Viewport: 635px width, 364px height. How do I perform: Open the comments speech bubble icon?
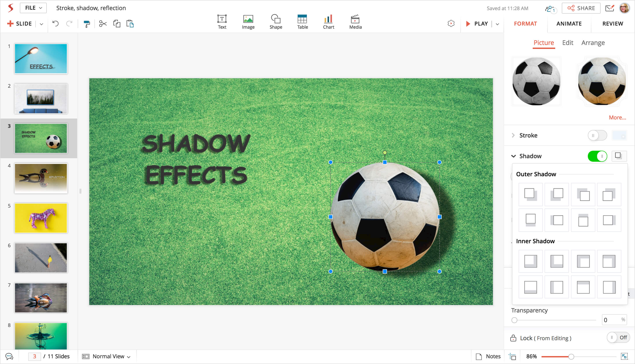coord(9,356)
